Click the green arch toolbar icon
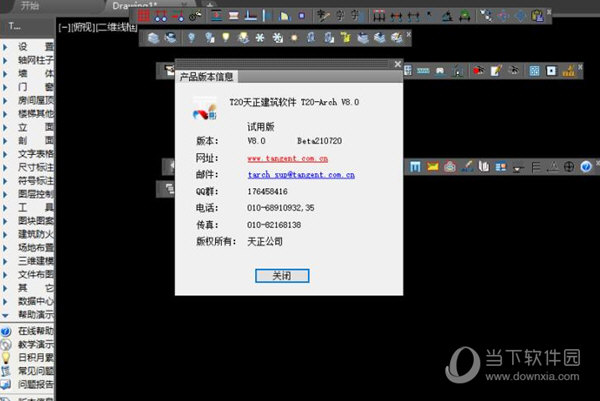The width and height of the screenshot is (600, 401). pos(465,16)
